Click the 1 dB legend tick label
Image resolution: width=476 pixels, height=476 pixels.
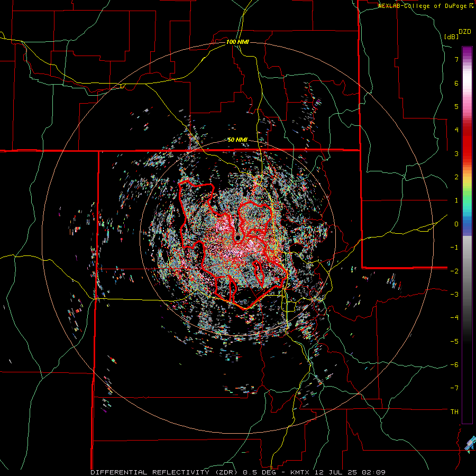coord(456,200)
